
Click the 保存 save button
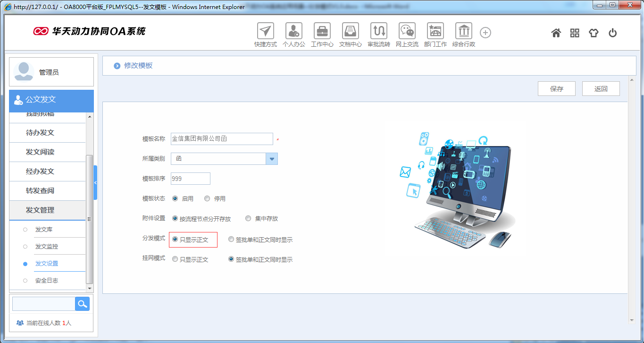click(556, 88)
